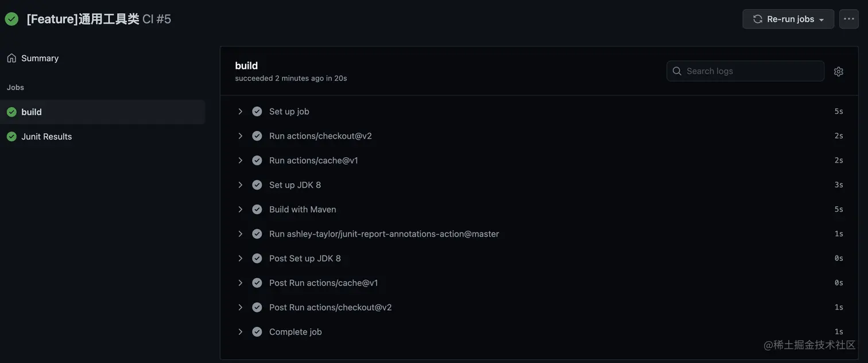This screenshot has width=868, height=363.
Task: Click check icon next to Complete job step
Action: click(257, 332)
